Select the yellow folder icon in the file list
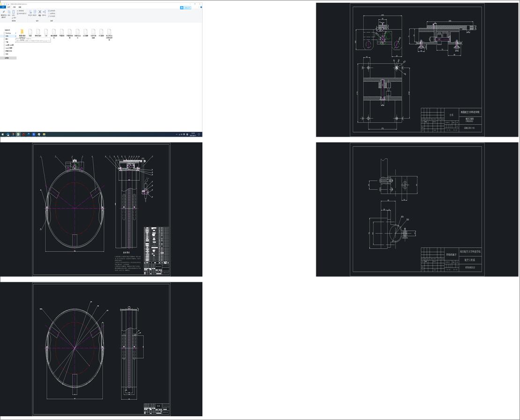520x420 pixels. point(22,31)
